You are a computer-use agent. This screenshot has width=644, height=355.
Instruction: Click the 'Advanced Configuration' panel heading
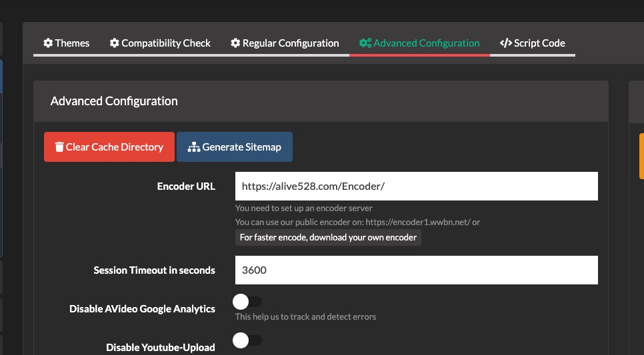coord(114,101)
